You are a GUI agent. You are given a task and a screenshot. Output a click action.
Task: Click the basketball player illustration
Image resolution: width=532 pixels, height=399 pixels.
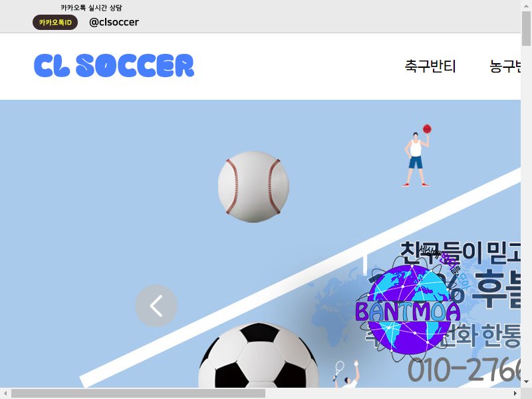pos(417,156)
